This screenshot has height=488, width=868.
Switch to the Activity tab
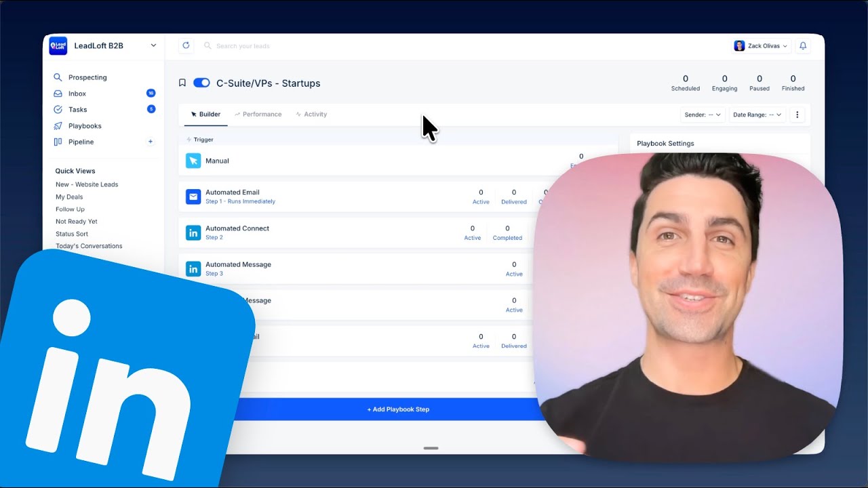(311, 115)
